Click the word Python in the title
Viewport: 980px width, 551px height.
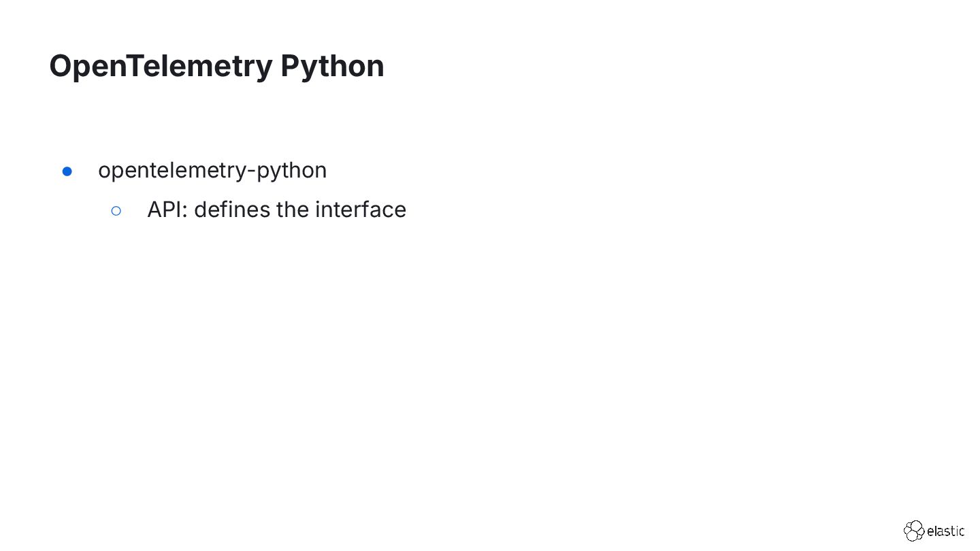click(332, 67)
